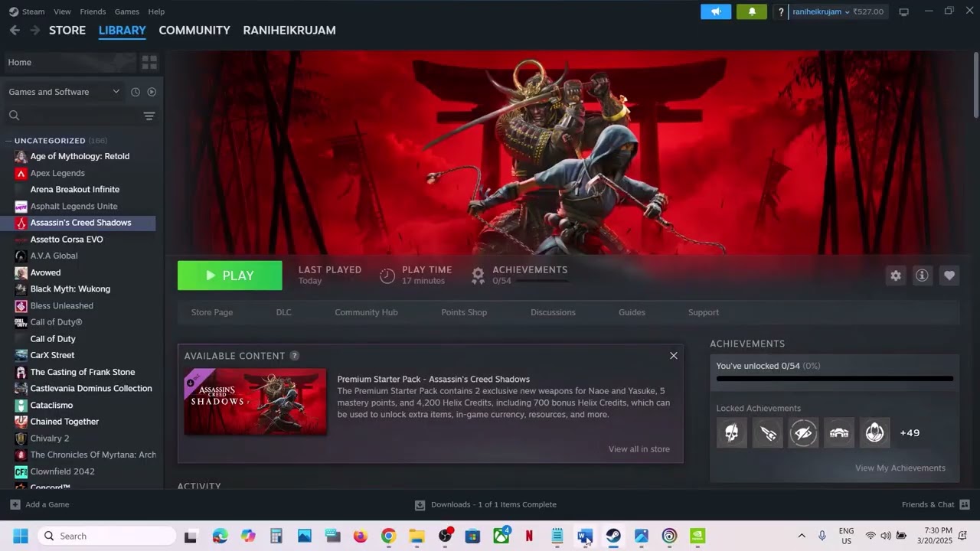Toggle the ready-to-play filter icon
980x551 pixels.
(x=152, y=92)
